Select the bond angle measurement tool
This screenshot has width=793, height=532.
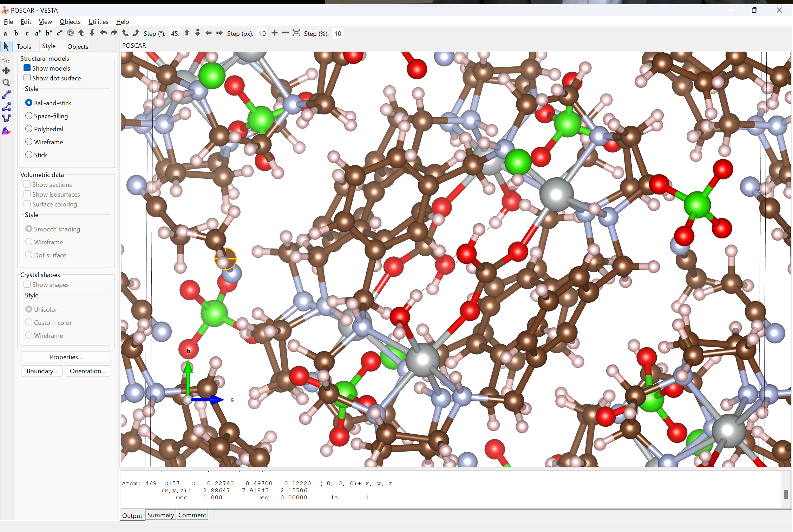tap(6, 106)
